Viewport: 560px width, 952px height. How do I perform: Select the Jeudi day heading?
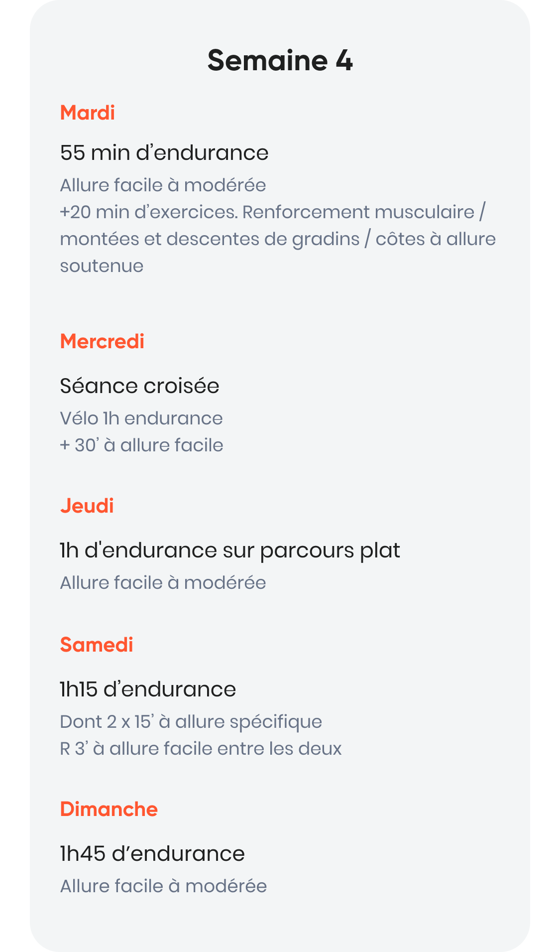coord(87,506)
